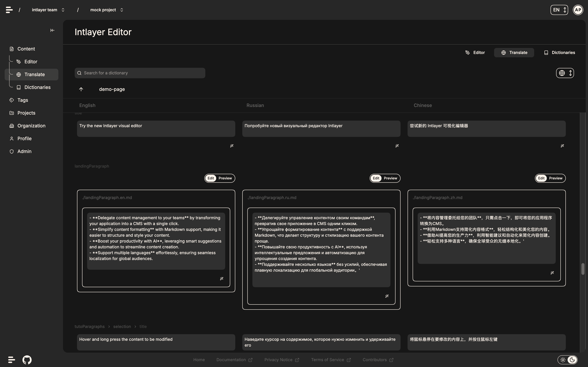This screenshot has width=588, height=367.
Task: Collapse the sidebar with the arrow icon
Action: click(52, 30)
